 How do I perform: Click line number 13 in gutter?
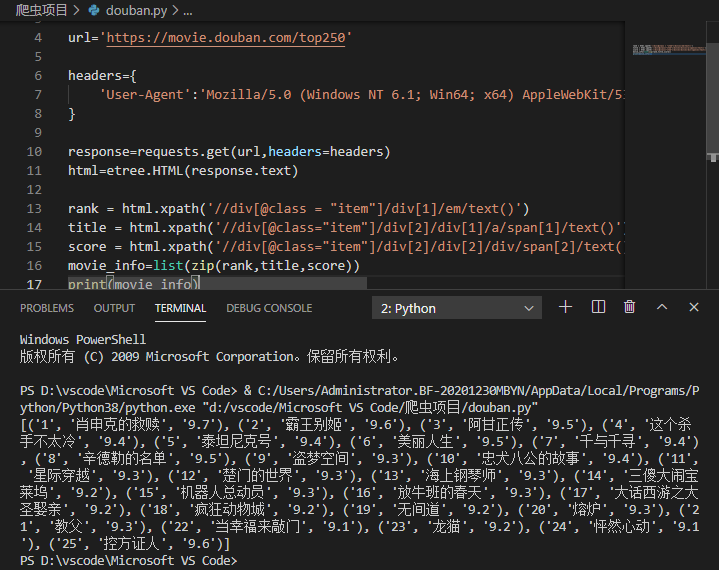coord(34,209)
